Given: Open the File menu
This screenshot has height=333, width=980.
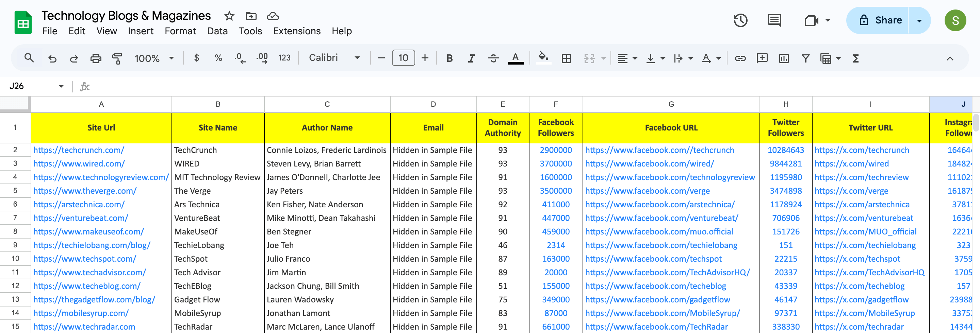Looking at the screenshot, I should (49, 31).
